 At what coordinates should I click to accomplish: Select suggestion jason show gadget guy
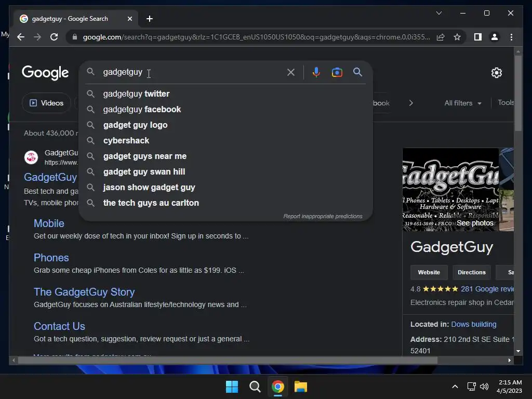coord(225,187)
